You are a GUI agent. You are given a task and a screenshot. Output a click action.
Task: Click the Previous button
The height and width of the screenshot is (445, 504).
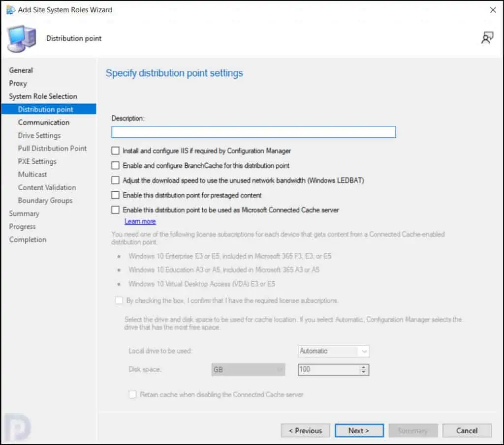coord(305,431)
